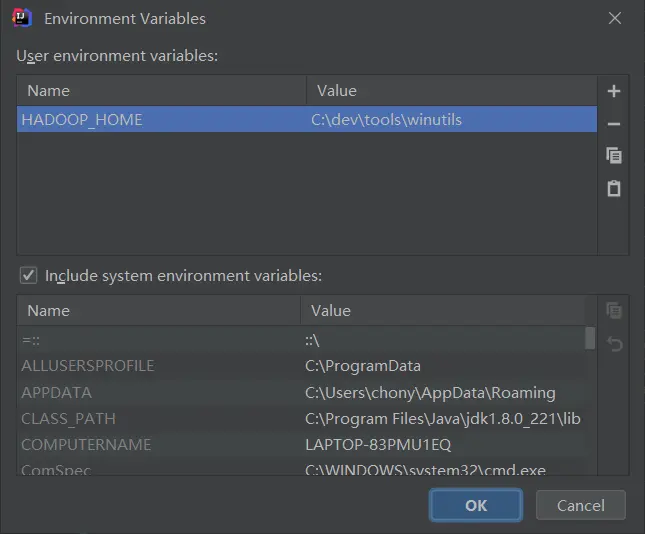Close the Environment Variables dialog
Viewport: 645px width, 534px height.
click(615, 18)
